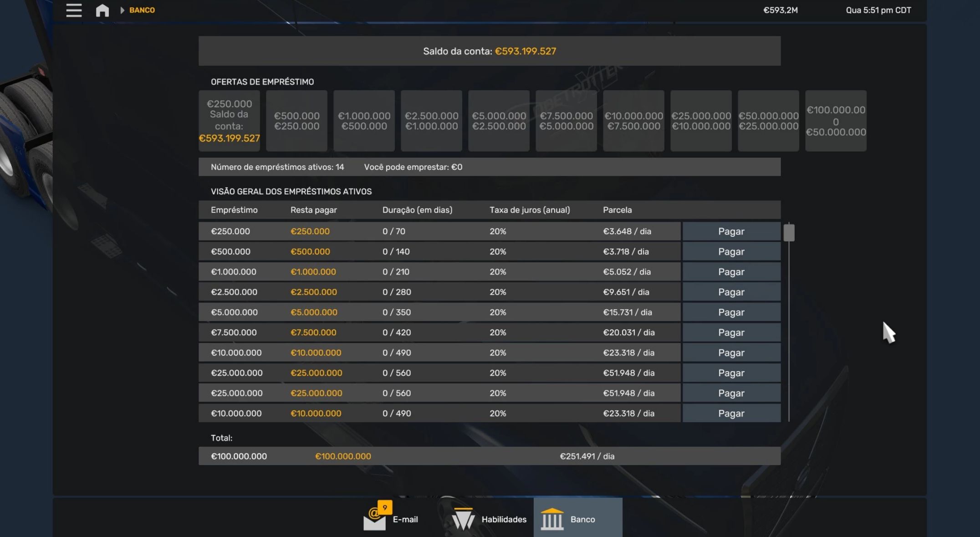The height and width of the screenshot is (537, 980).
Task: Select the €500.000 loan offer
Action: [x=296, y=121]
